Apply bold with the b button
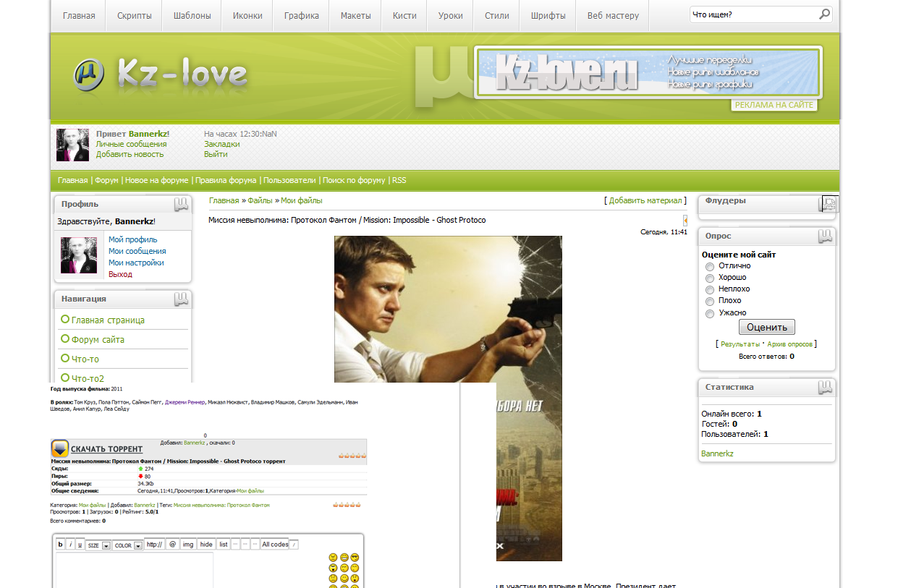Viewport: 898px width, 588px height. pos(61,545)
